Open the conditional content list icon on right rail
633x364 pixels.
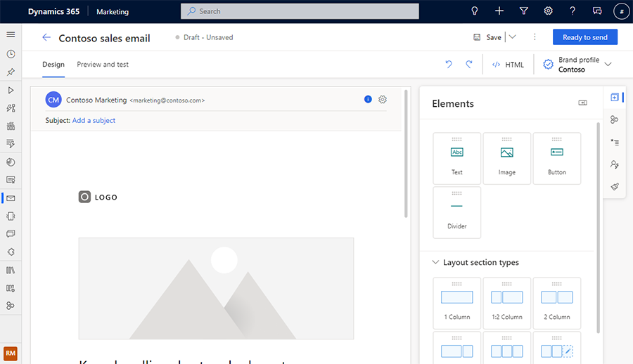point(615,142)
